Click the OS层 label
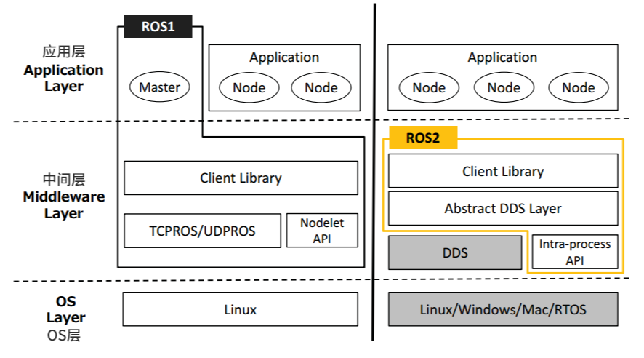Screen dimensions: 644x358 pyautogui.click(x=64, y=335)
